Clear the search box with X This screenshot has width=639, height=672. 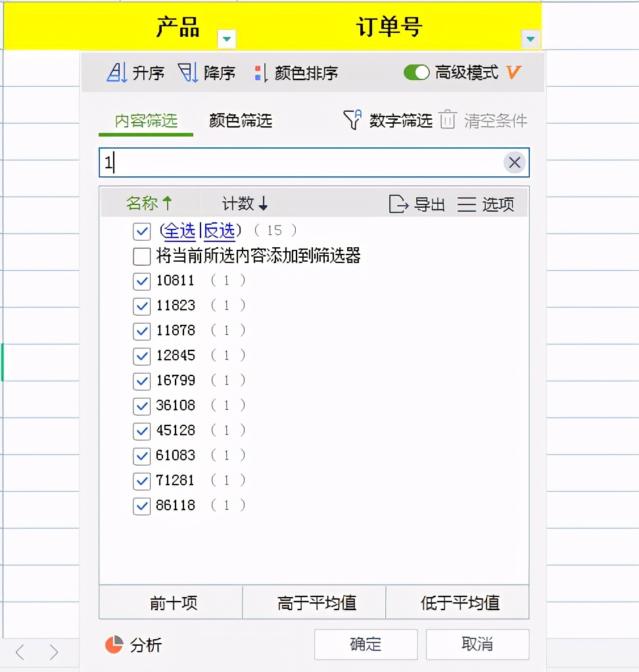(514, 162)
